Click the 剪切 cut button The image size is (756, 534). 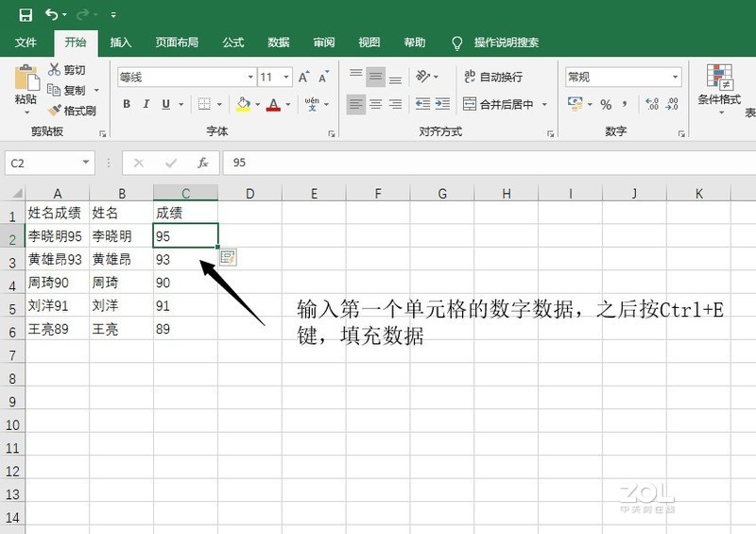click(67, 70)
